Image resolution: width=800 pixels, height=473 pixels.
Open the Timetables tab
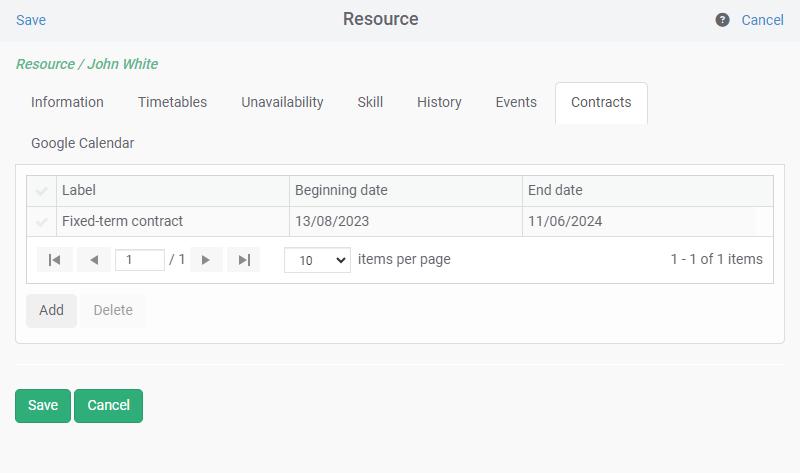point(172,103)
